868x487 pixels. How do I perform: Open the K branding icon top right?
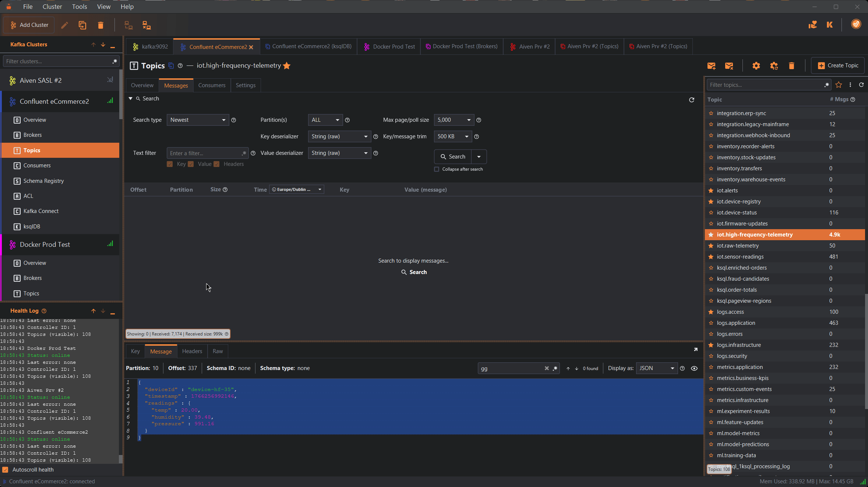[x=830, y=25]
